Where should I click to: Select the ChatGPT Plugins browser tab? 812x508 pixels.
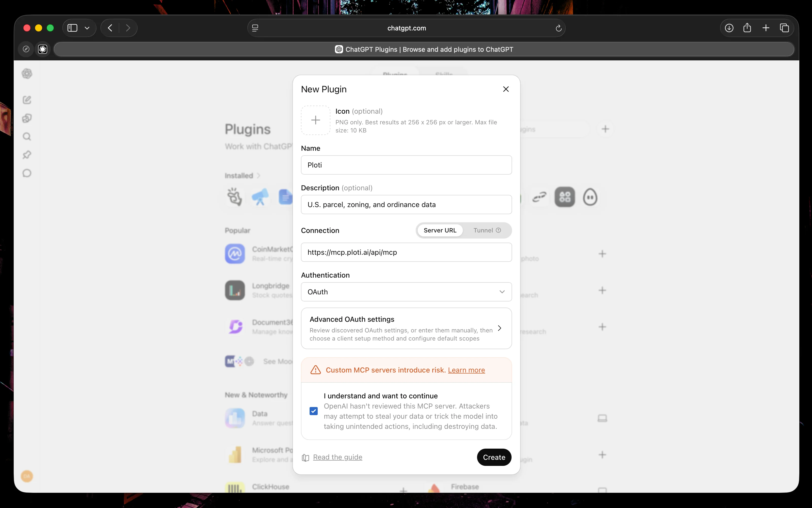coord(424,49)
